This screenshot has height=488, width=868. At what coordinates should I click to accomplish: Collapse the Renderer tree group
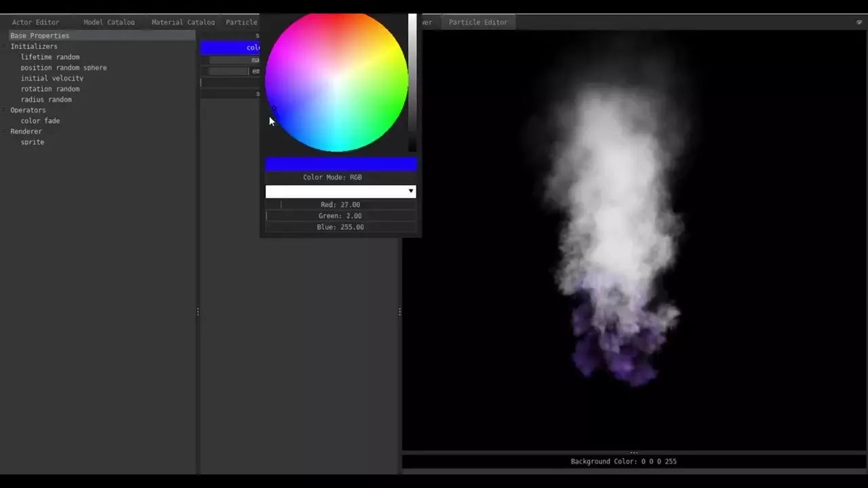5,131
